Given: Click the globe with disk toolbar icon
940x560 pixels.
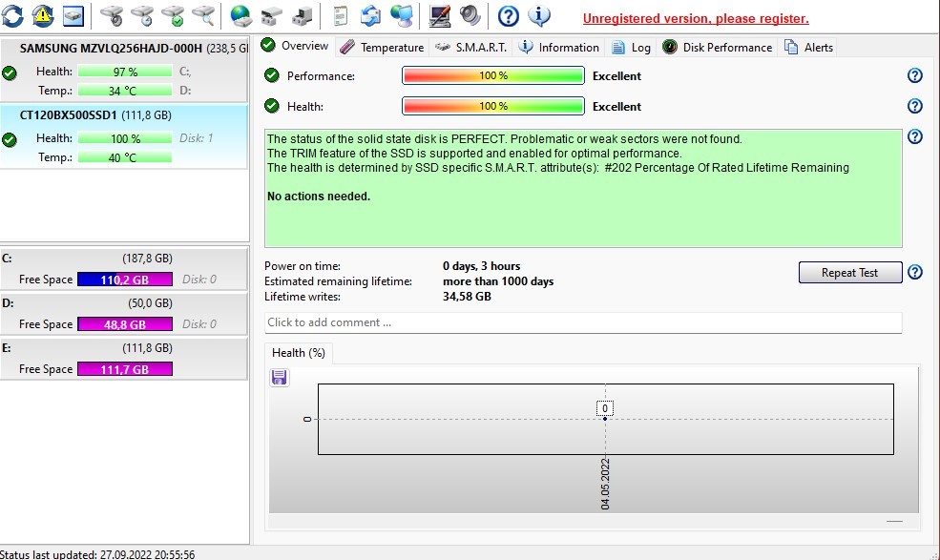Looking at the screenshot, I should pos(241,16).
